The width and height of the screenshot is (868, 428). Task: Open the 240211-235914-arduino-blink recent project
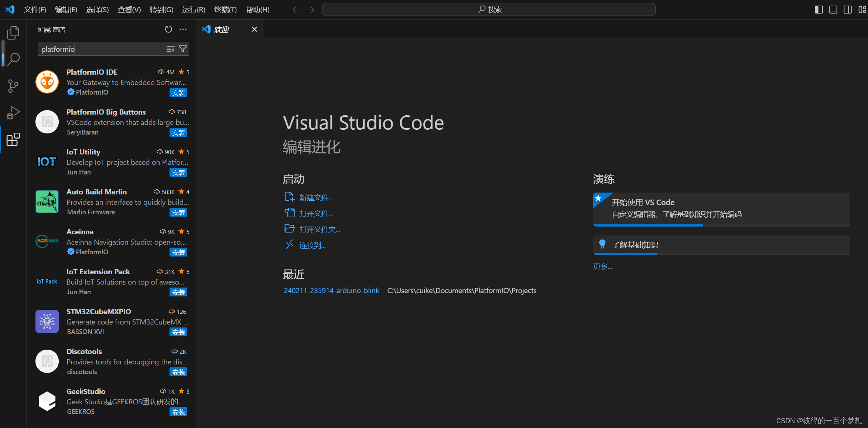pyautogui.click(x=331, y=290)
